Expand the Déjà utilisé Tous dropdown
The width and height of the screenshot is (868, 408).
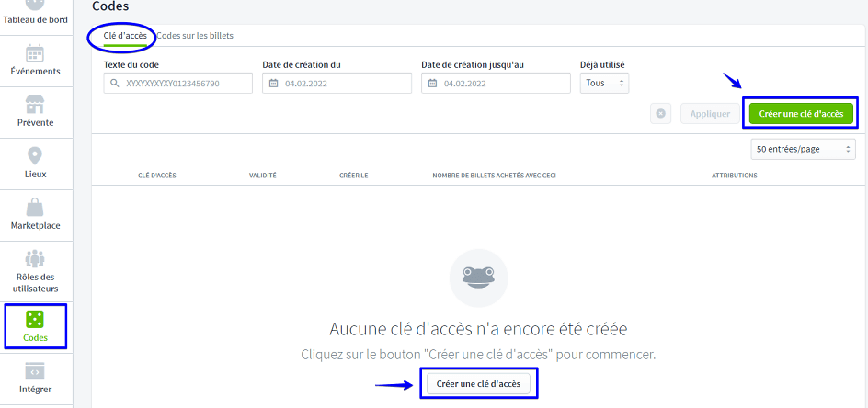point(605,84)
